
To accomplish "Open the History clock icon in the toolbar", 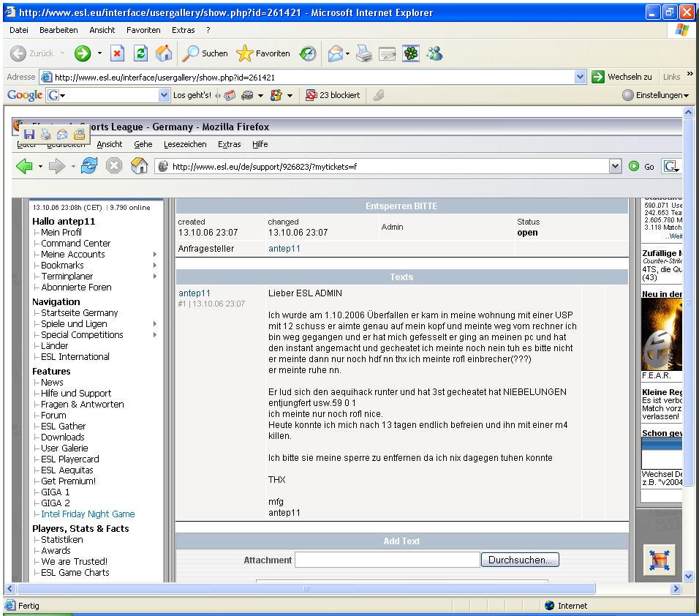I will coord(308,53).
